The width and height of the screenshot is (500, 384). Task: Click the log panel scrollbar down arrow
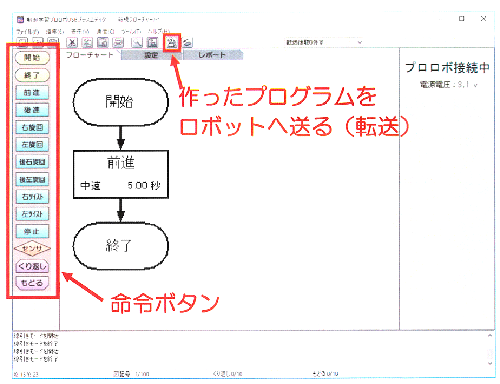point(490,363)
